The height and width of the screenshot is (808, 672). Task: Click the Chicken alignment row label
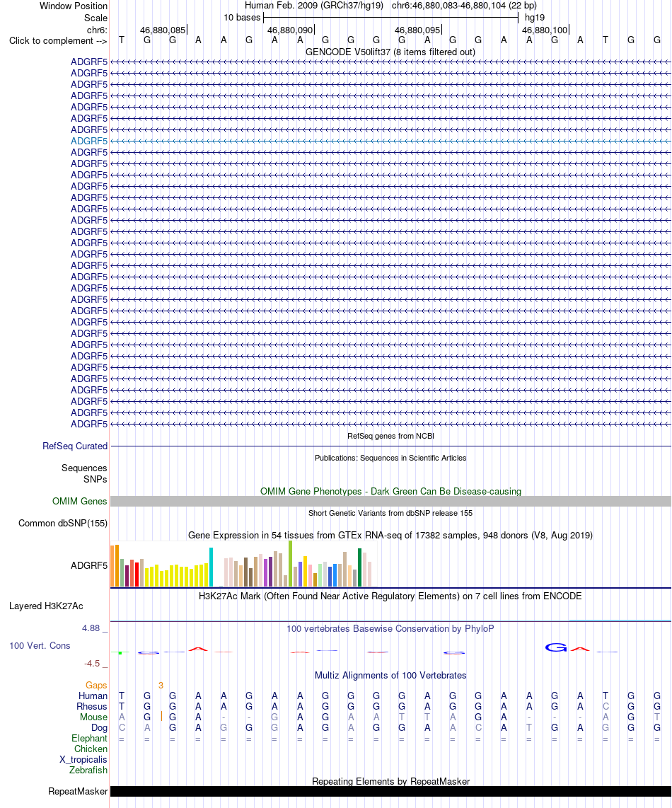[91, 749]
